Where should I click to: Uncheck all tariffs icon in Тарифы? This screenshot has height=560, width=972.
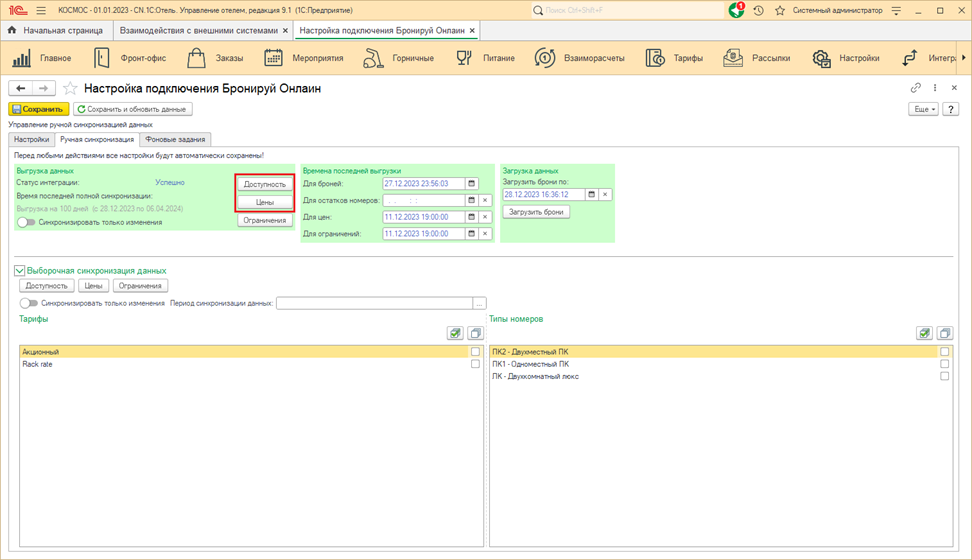475,334
